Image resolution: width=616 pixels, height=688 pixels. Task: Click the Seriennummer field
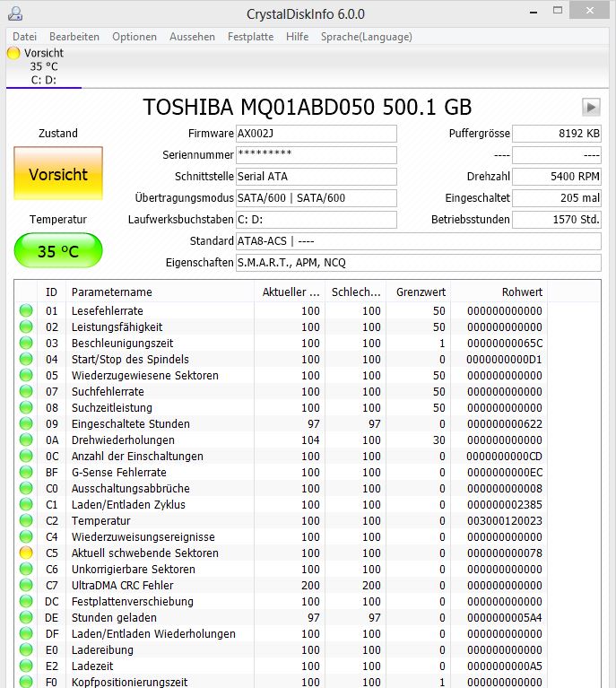pyautogui.click(x=317, y=155)
